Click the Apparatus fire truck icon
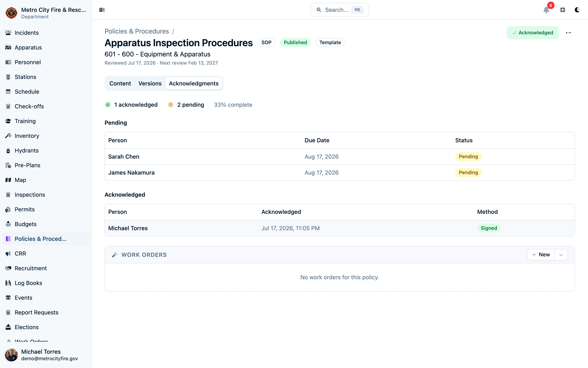 8,47
